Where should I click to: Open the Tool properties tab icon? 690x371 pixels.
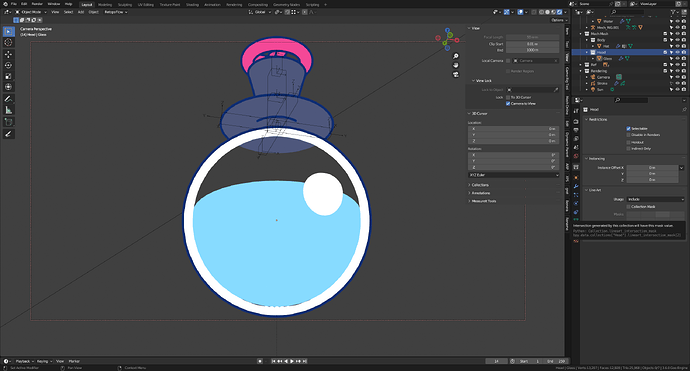(576, 110)
